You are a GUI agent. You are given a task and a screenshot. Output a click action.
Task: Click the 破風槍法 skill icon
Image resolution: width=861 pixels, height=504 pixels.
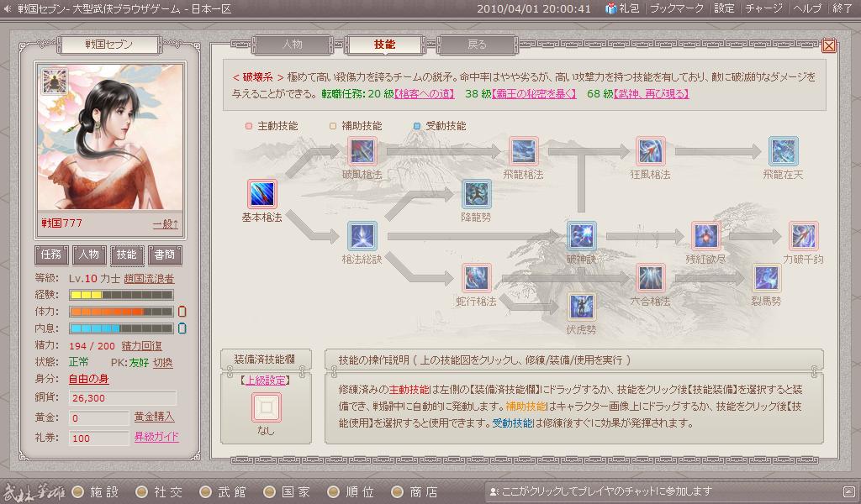tap(362, 151)
